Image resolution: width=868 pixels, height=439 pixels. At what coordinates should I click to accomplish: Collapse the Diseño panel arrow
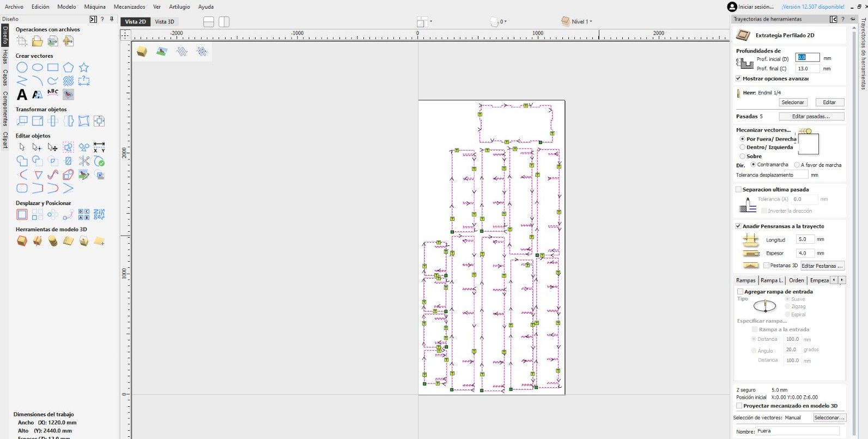click(x=93, y=19)
